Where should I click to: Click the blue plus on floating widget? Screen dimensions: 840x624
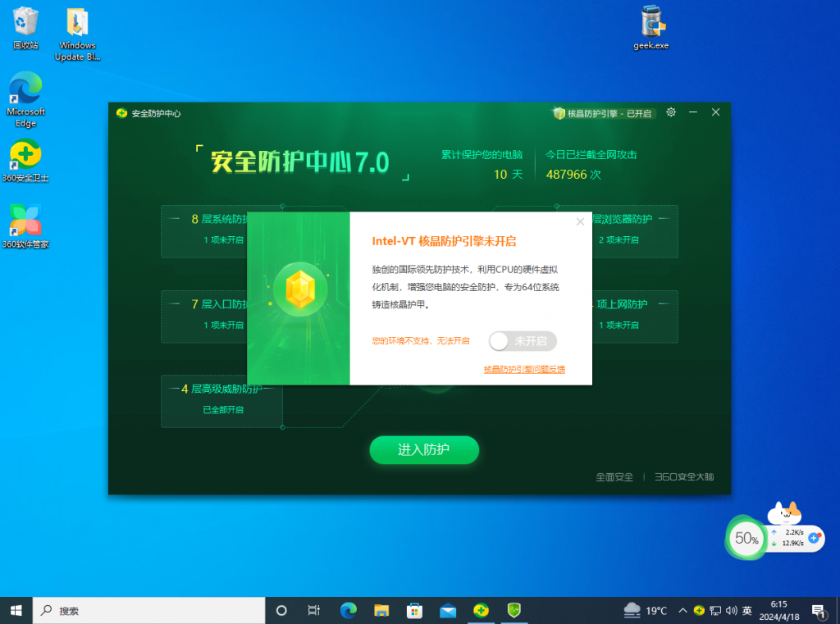pyautogui.click(x=814, y=538)
